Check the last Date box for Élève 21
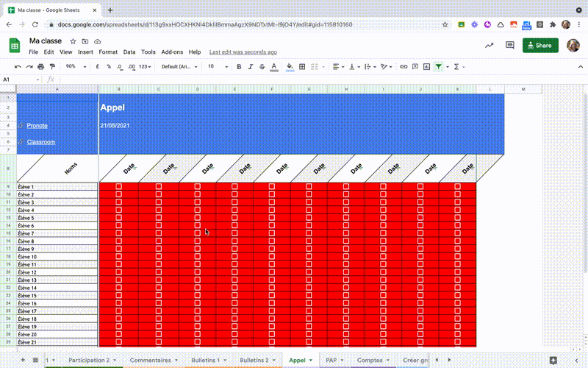Viewport: 588px width, 368px height. [x=457, y=342]
